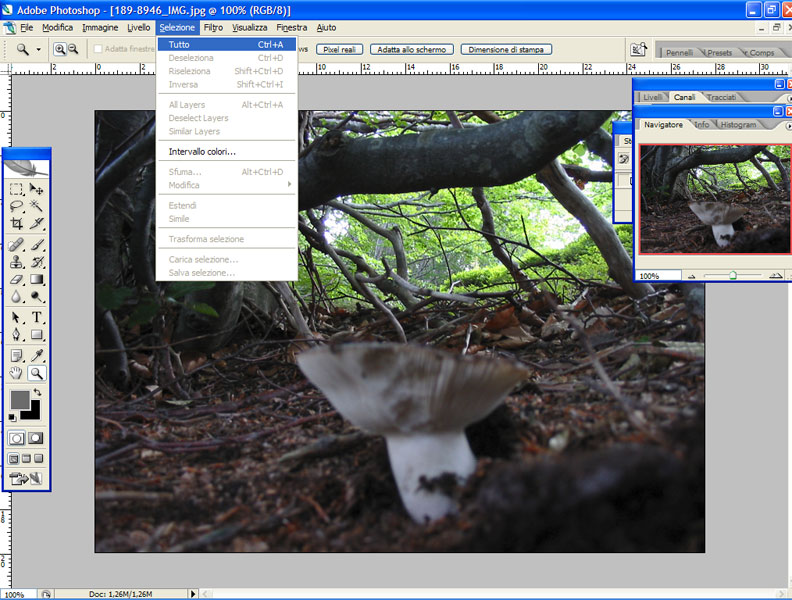Viewport: 792px width, 600px height.
Task: Click the Pixel reali button
Action: [340, 49]
